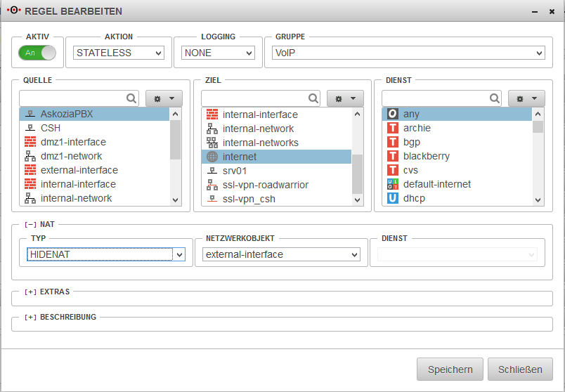Pick the default-internet service group

point(436,184)
